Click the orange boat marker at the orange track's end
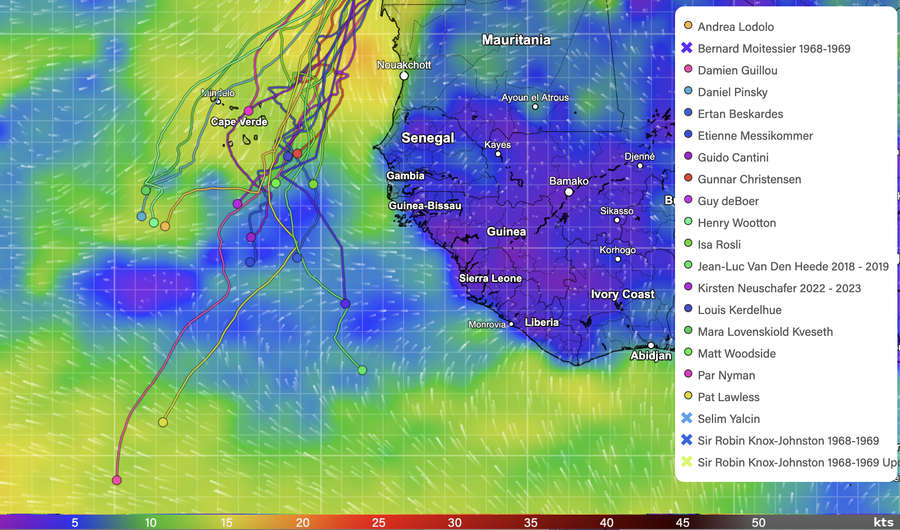Viewport: 900px width, 530px height. click(165, 226)
